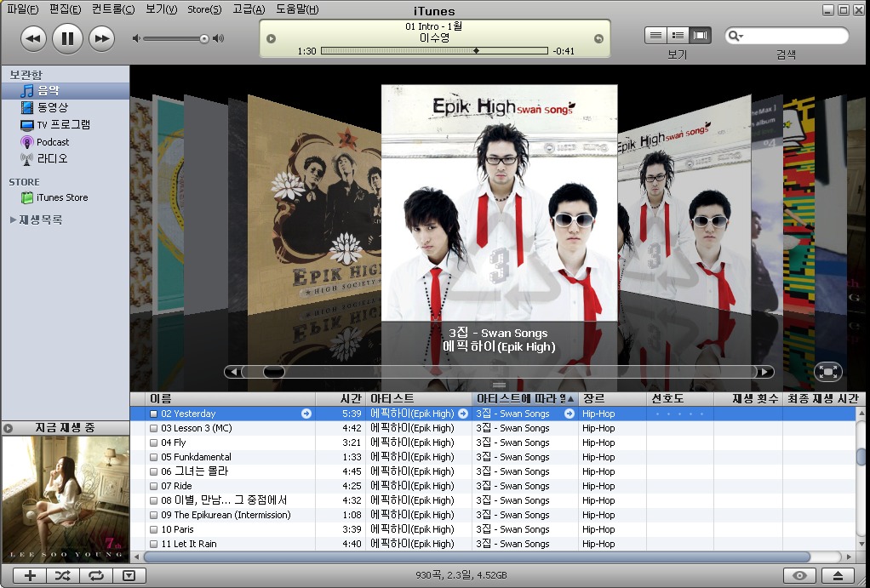Open the 보기(V) menu

pyautogui.click(x=161, y=9)
